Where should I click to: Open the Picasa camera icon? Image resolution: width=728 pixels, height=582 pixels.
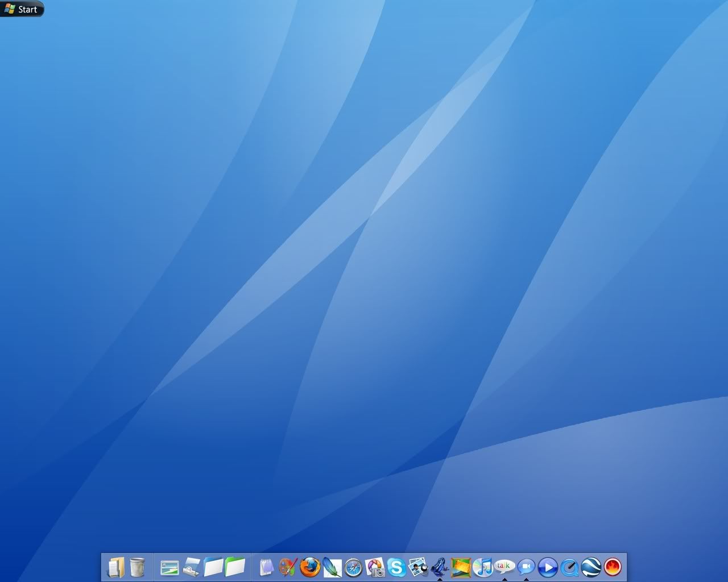click(x=375, y=567)
